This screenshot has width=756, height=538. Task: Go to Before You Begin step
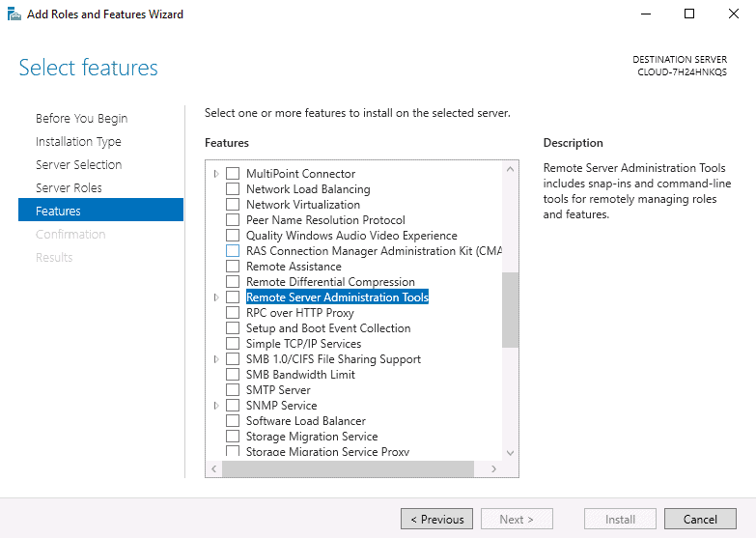(81, 118)
